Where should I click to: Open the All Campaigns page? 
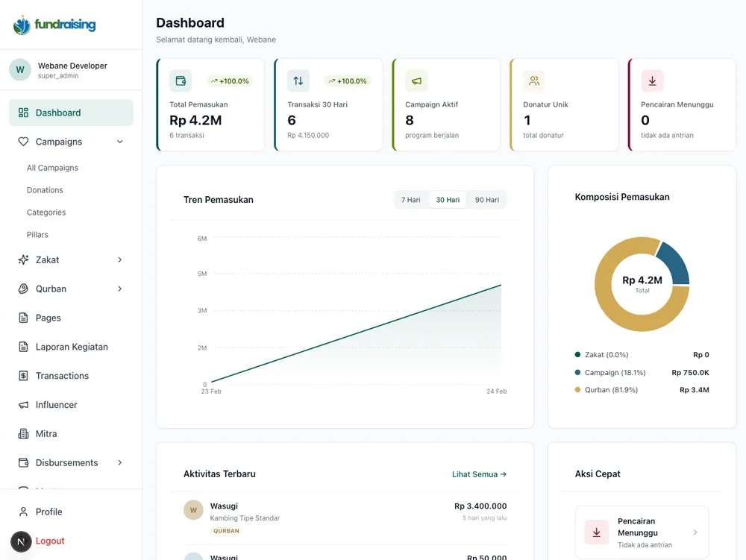(51, 167)
